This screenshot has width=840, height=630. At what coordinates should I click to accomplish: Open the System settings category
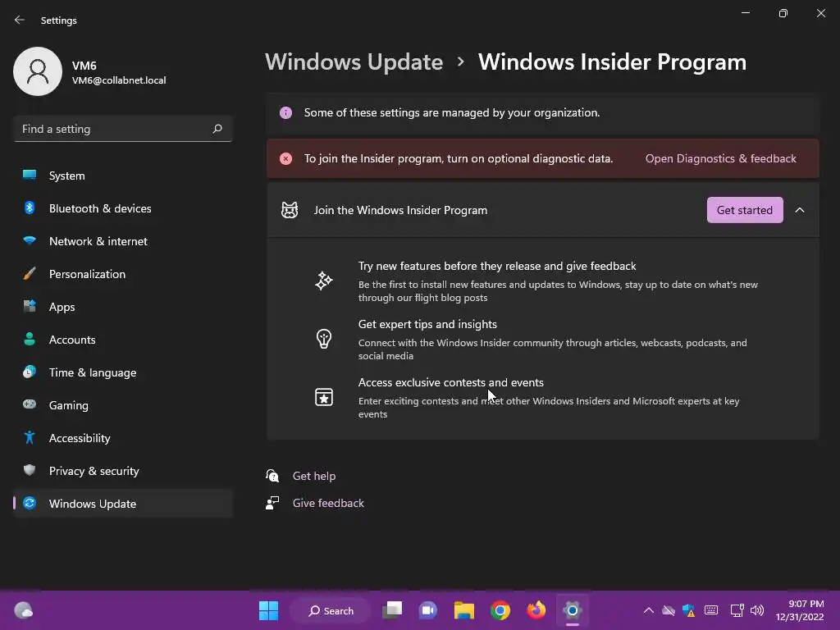coord(123,176)
